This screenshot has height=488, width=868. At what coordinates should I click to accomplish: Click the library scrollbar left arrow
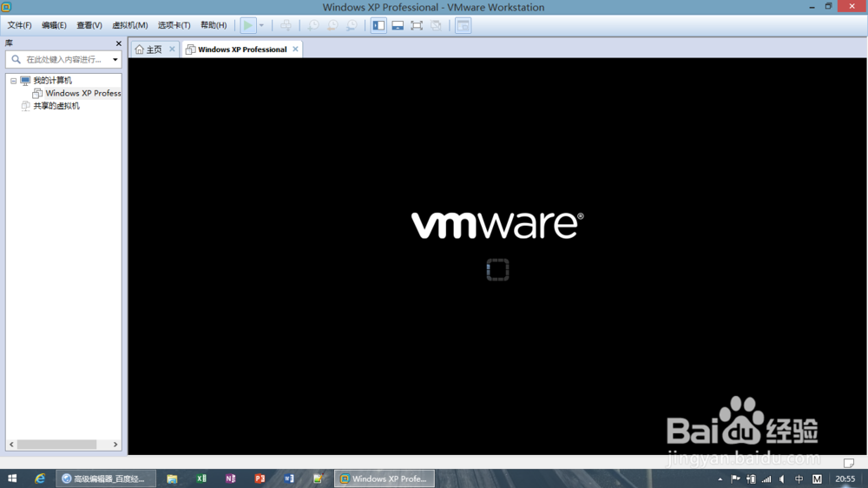[11, 445]
